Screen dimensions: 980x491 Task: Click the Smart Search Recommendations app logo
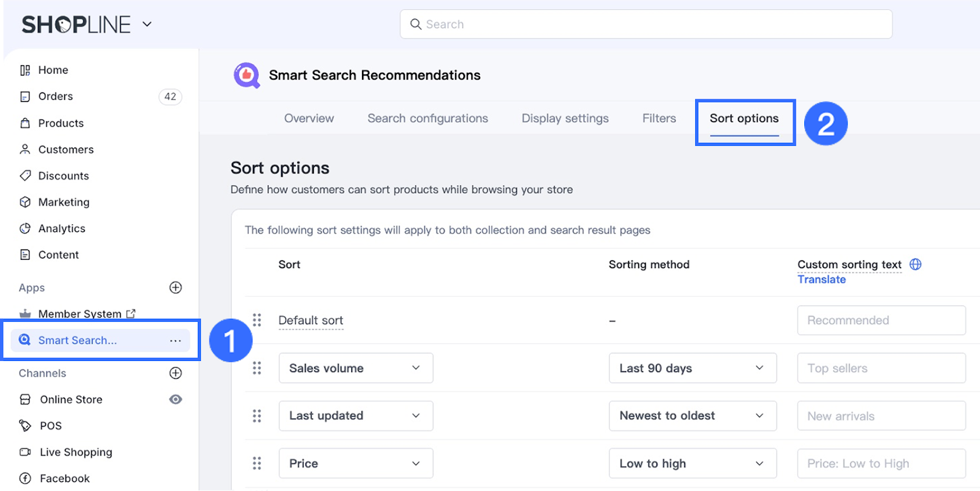pos(247,75)
